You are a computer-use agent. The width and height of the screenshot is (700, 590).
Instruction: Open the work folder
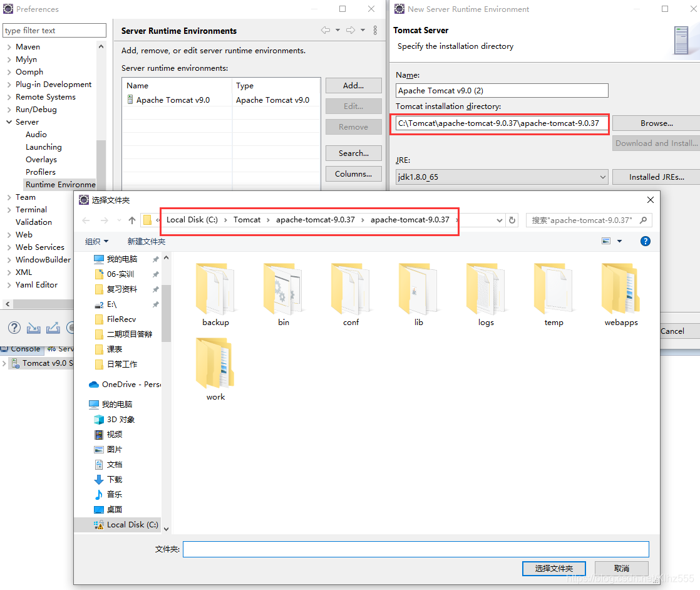215,370
